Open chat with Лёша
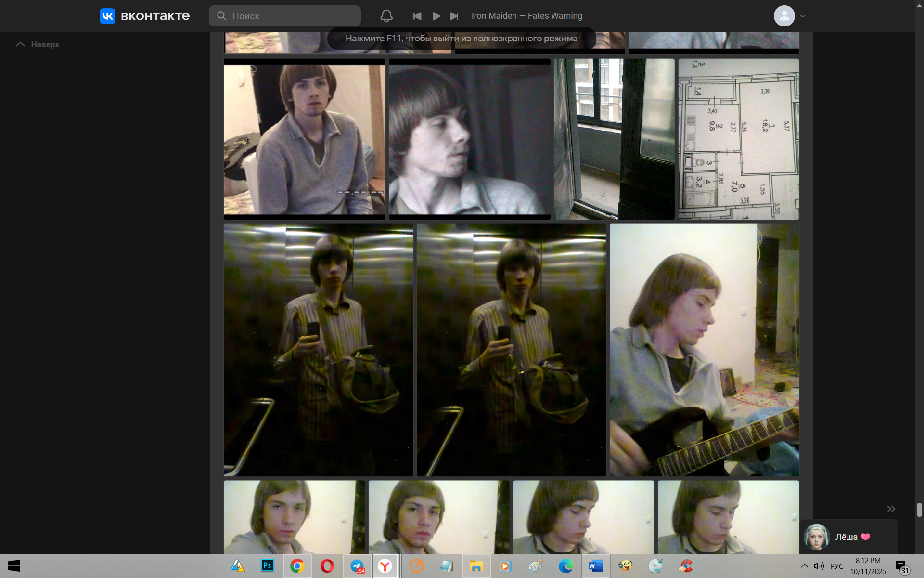Image resolution: width=924 pixels, height=578 pixels. (x=846, y=537)
